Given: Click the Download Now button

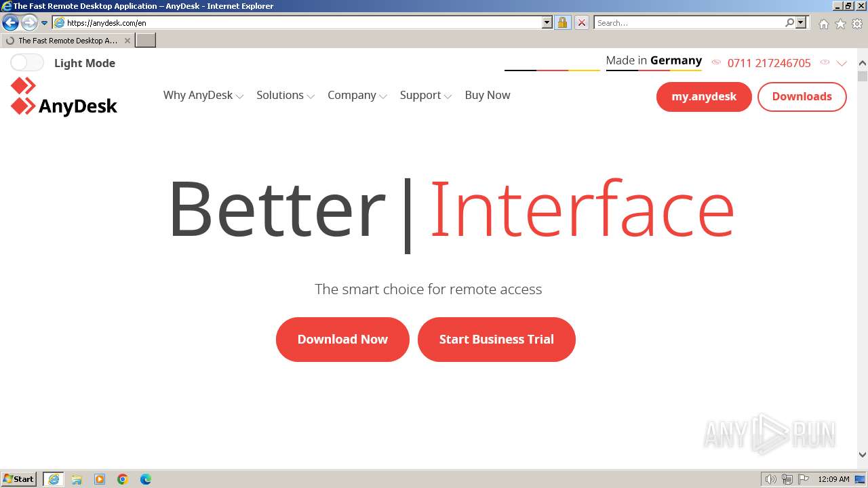Looking at the screenshot, I should click(342, 340).
